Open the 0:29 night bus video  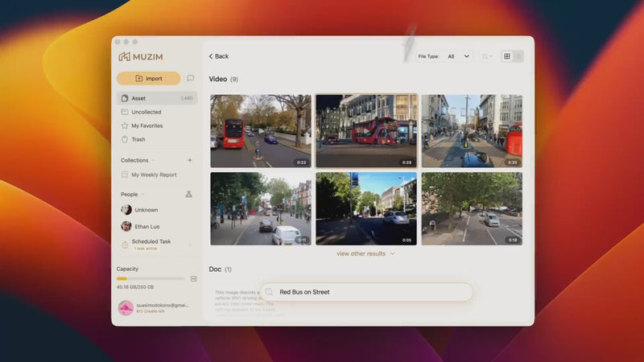(x=366, y=131)
